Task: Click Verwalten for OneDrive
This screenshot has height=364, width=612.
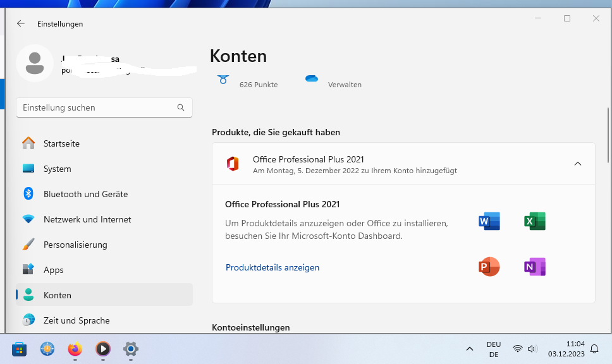Action: pos(345,85)
